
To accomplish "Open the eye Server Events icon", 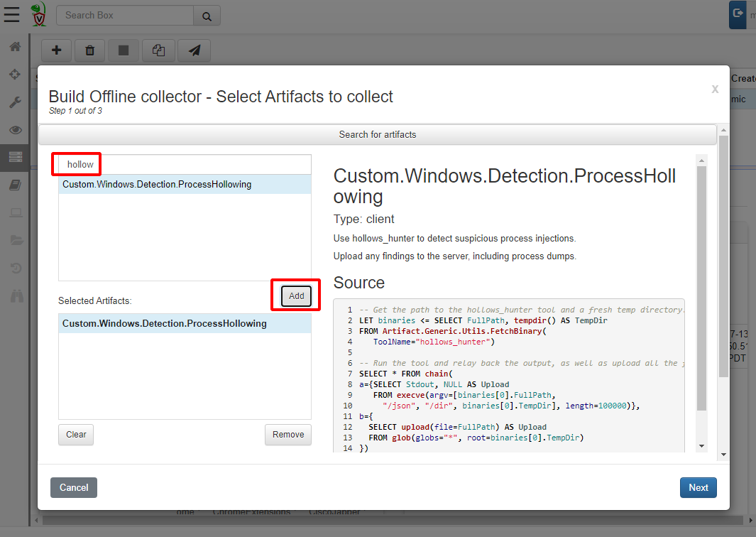I will pos(15,130).
